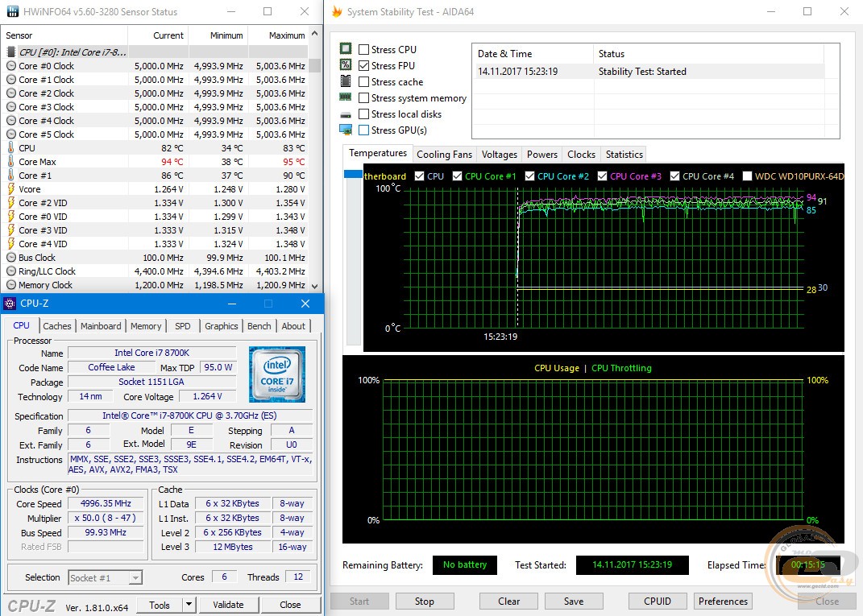Switch to the Voltages tab in AIDA64

pyautogui.click(x=500, y=155)
